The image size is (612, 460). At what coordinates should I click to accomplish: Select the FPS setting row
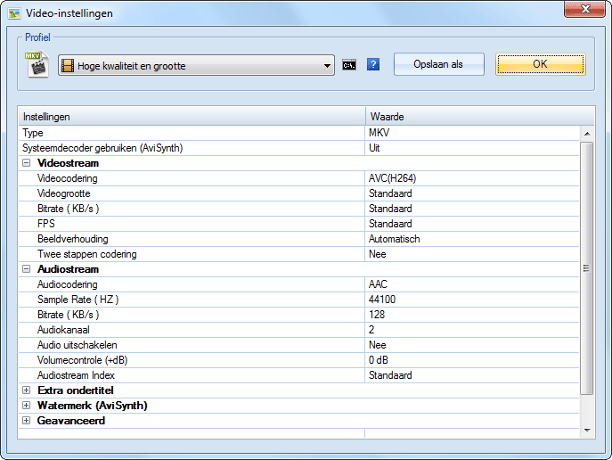coord(299,224)
